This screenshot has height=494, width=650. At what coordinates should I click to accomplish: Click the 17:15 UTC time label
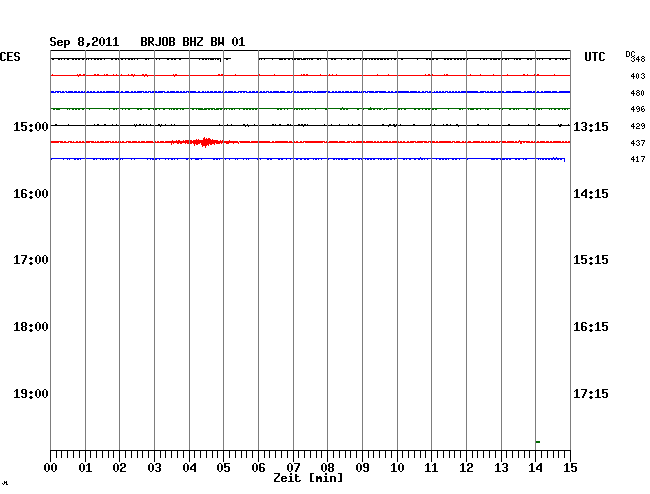[x=591, y=393]
